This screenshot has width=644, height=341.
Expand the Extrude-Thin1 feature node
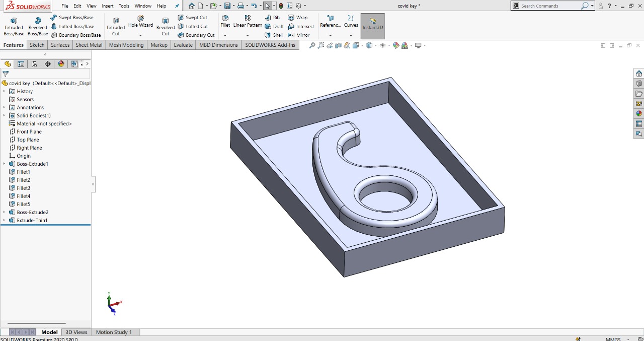(x=5, y=220)
